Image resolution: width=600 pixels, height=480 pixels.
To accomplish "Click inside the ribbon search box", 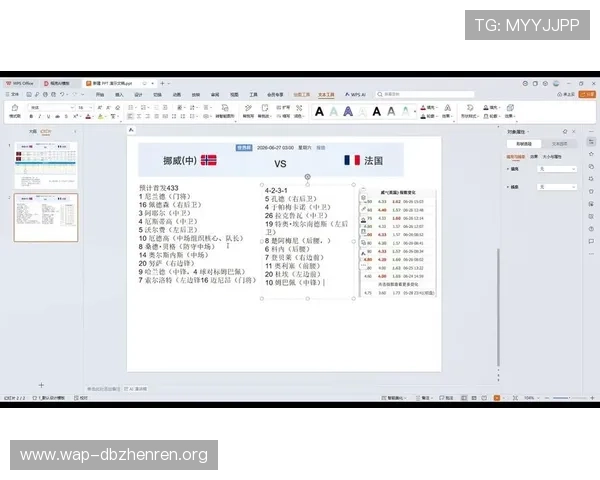I will click(x=425, y=94).
